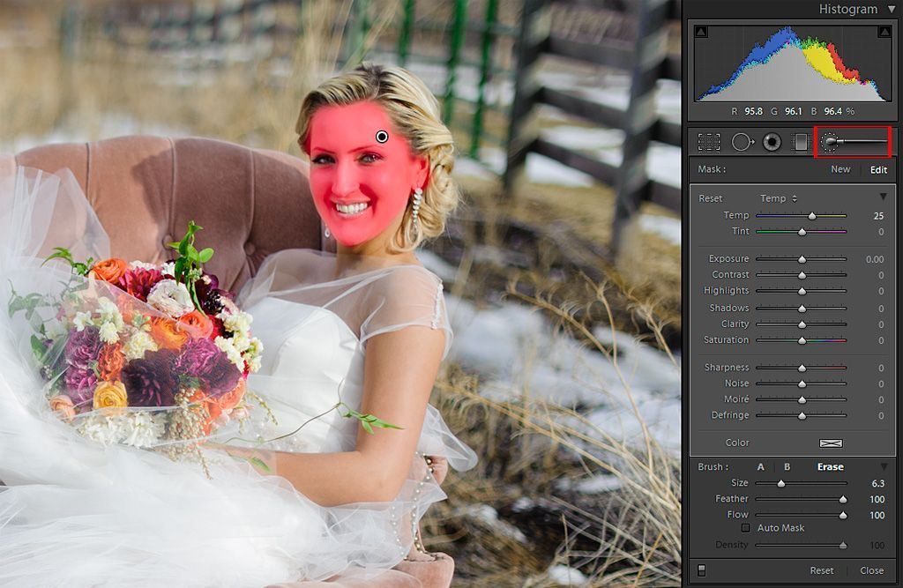This screenshot has height=588, width=903.
Task: Select the Spot Removal tool
Action: 743,142
